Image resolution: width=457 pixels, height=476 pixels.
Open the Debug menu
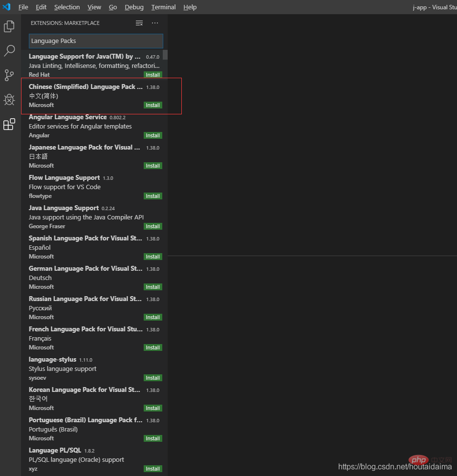click(134, 7)
